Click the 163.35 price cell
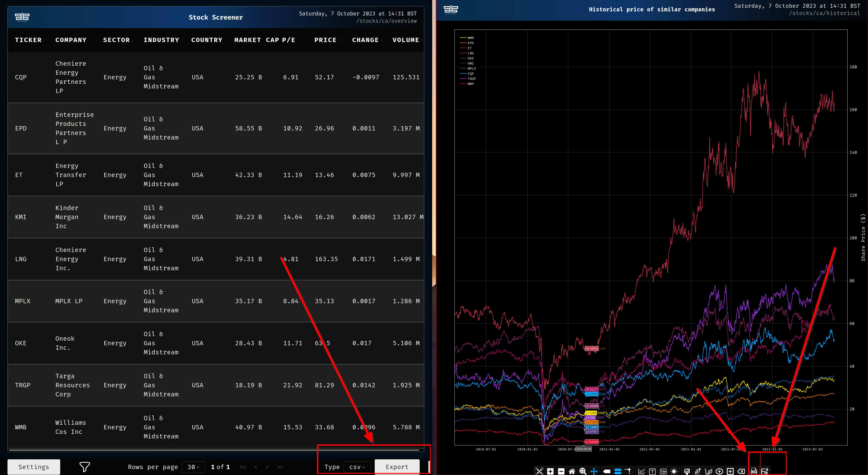868x475 pixels. pyautogui.click(x=326, y=259)
